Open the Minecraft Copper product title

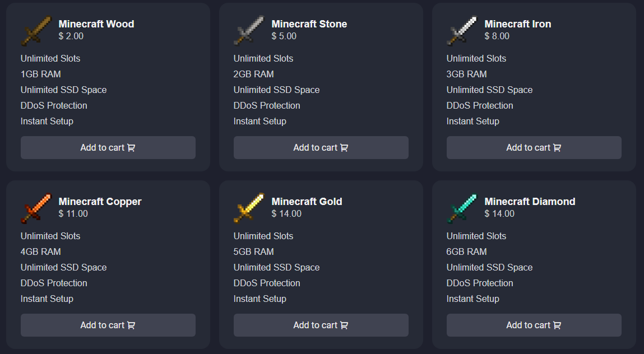(x=100, y=202)
